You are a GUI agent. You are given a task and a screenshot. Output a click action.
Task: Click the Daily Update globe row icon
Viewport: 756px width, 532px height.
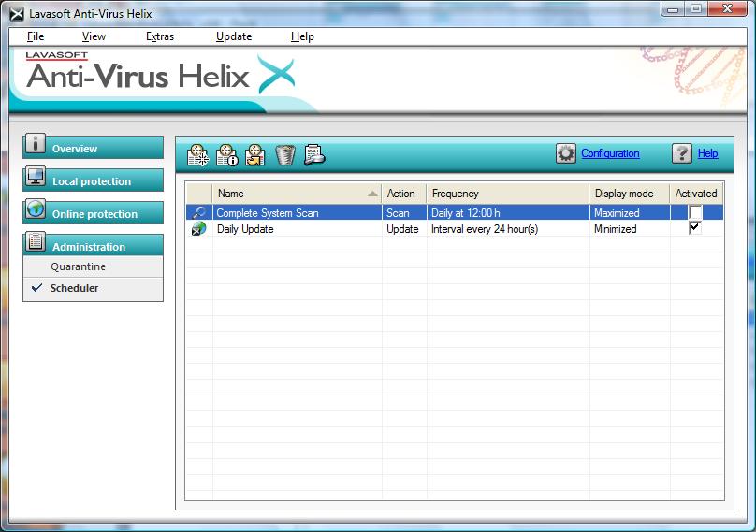pos(198,229)
